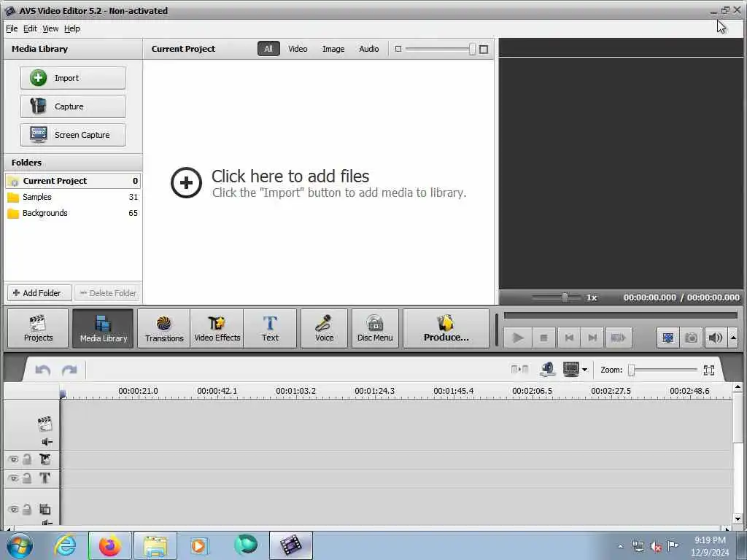Open the Edit menu

[x=30, y=28]
